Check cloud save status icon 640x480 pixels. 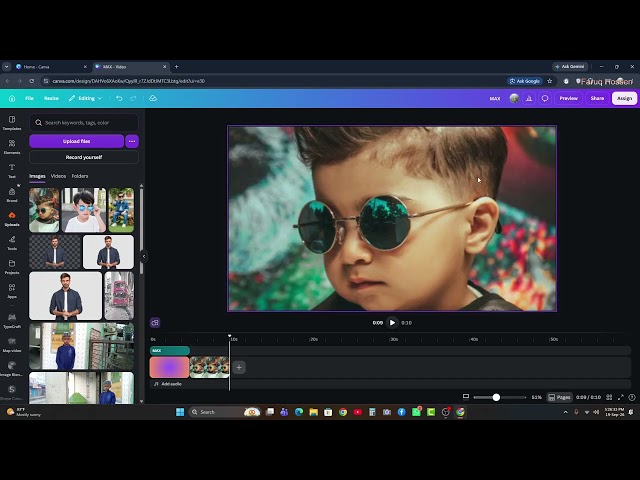tap(153, 98)
